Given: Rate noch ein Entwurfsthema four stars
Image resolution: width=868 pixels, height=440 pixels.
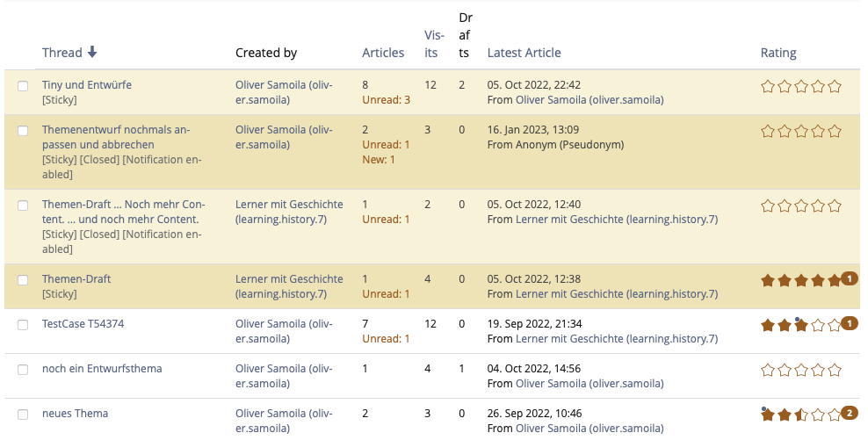Looking at the screenshot, I should [x=818, y=370].
